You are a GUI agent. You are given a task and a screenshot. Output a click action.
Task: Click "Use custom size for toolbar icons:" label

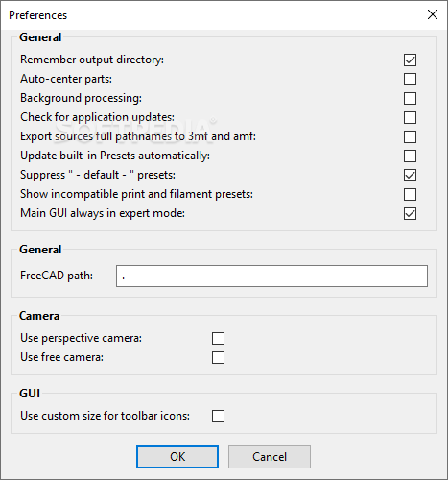coord(105,416)
